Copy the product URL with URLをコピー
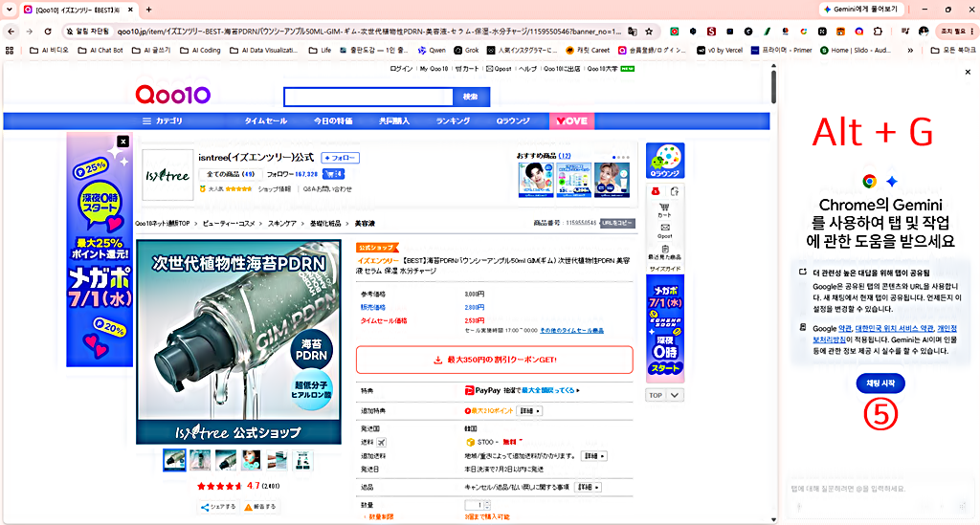The height and width of the screenshot is (525, 980). pos(617,223)
